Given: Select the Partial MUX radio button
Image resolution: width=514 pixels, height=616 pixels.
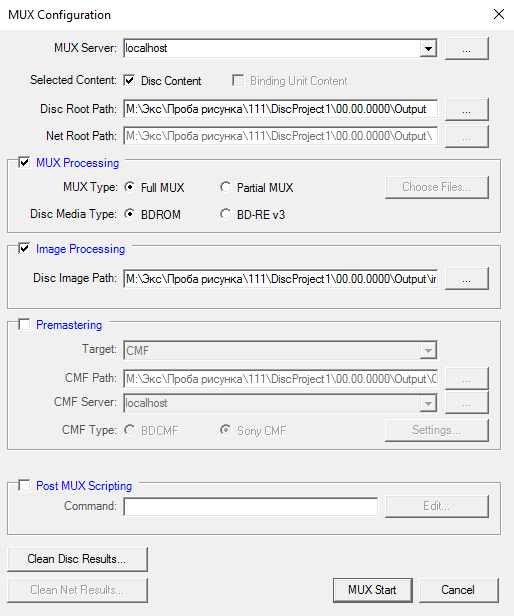Looking at the screenshot, I should click(225, 187).
